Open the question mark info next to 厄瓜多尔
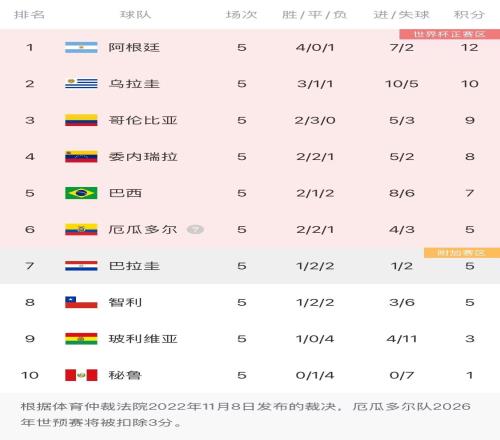This screenshot has width=500, height=440. (195, 229)
